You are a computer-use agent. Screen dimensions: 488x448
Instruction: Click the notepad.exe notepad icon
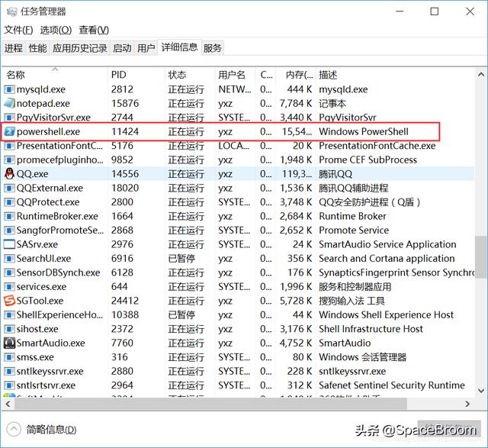[9, 104]
